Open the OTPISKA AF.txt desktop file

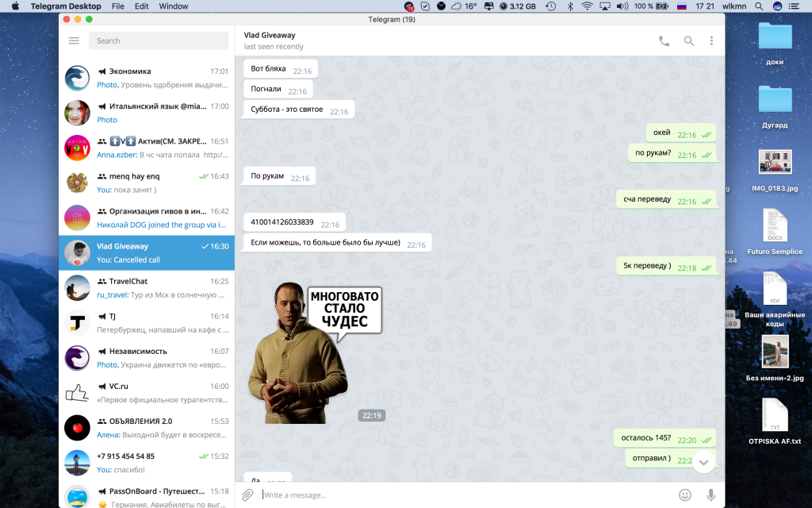[775, 421]
